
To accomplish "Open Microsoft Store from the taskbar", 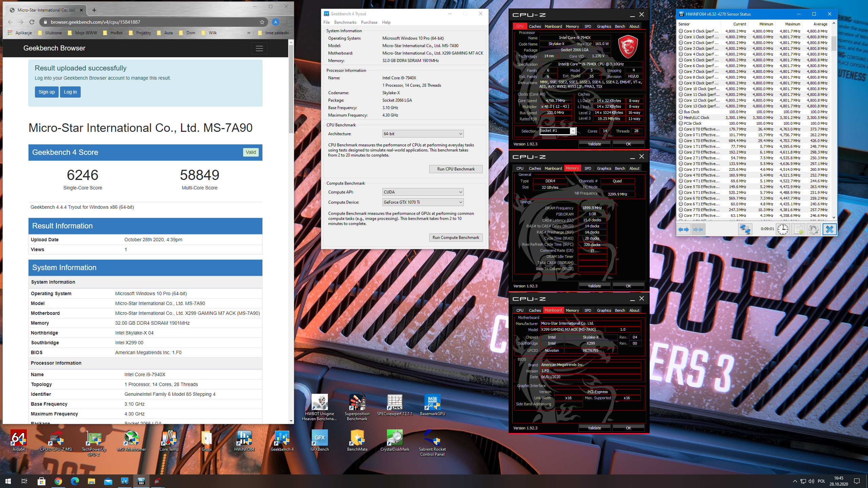I will [41, 481].
